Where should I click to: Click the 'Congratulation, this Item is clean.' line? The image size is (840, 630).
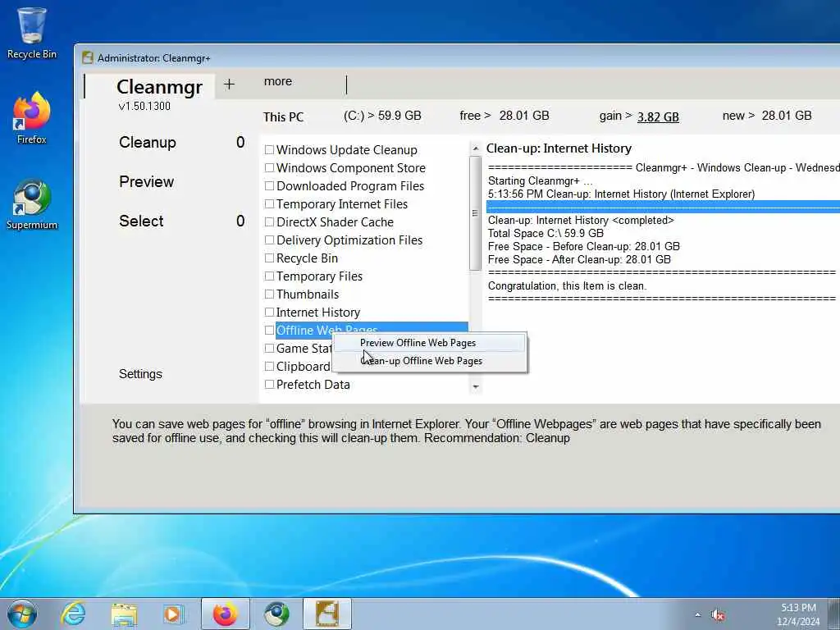tap(567, 286)
